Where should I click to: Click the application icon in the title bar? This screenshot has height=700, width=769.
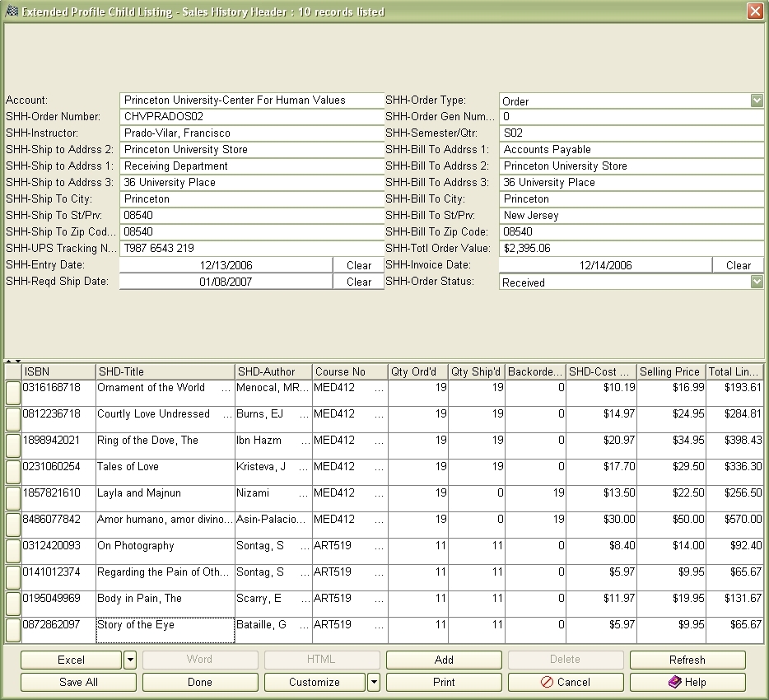pyautogui.click(x=11, y=12)
